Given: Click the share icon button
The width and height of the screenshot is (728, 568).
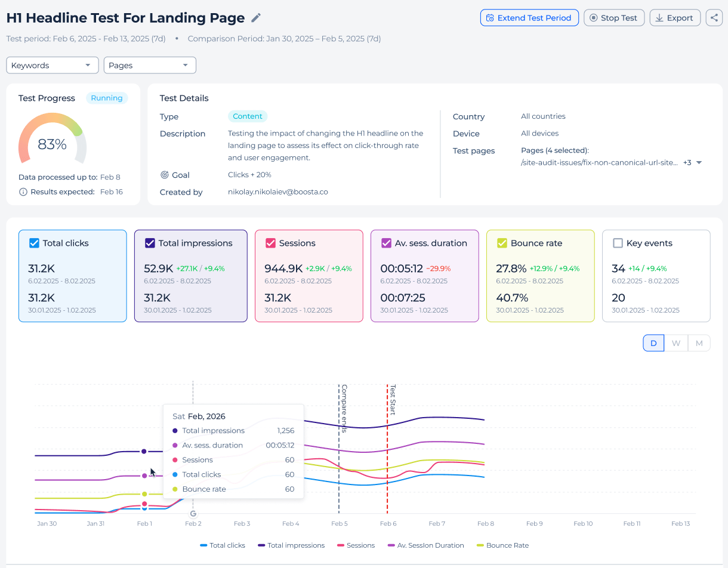Looking at the screenshot, I should (714, 18).
